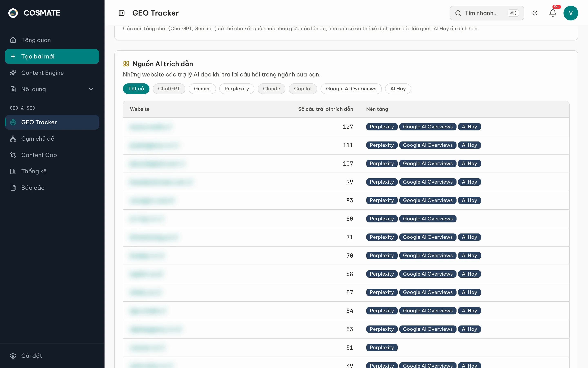Click the Website column header
Image resolution: width=588 pixels, height=368 pixels.
[x=140, y=109]
